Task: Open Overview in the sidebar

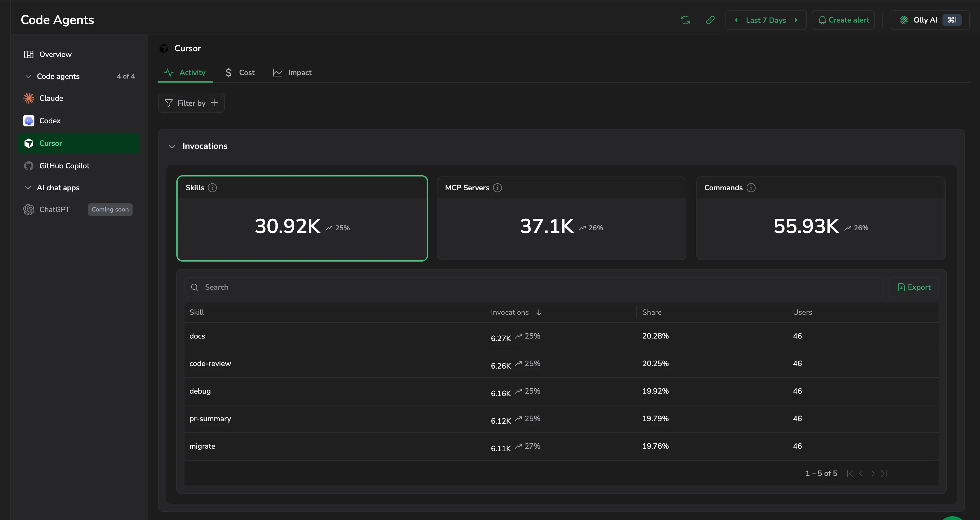Action: pos(79,54)
